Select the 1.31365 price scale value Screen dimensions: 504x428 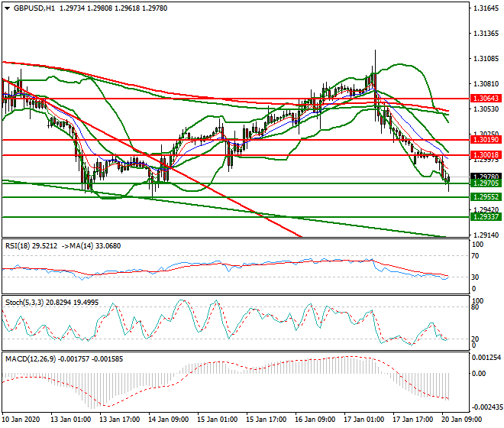pos(486,34)
